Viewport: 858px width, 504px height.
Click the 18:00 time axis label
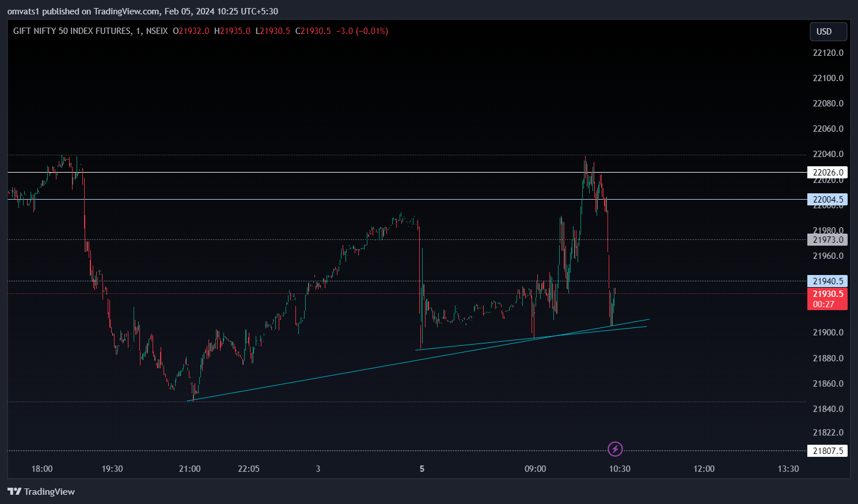click(x=42, y=469)
